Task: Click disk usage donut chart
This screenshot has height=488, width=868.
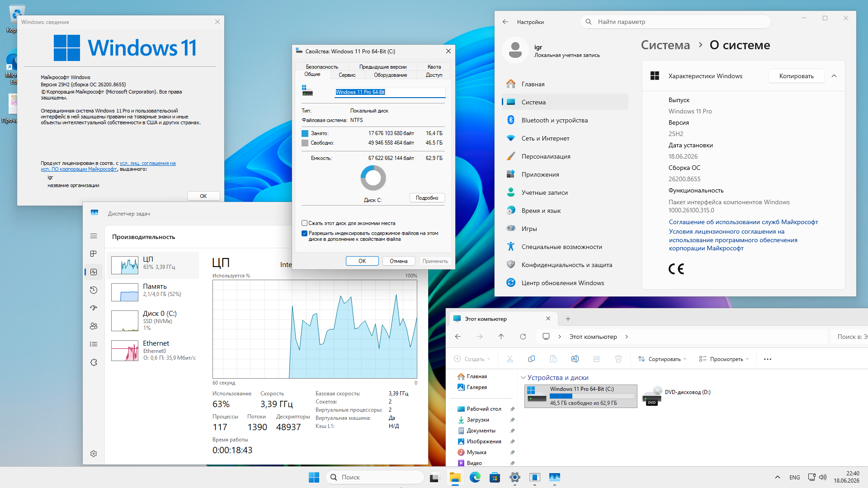Action: pos(373,178)
